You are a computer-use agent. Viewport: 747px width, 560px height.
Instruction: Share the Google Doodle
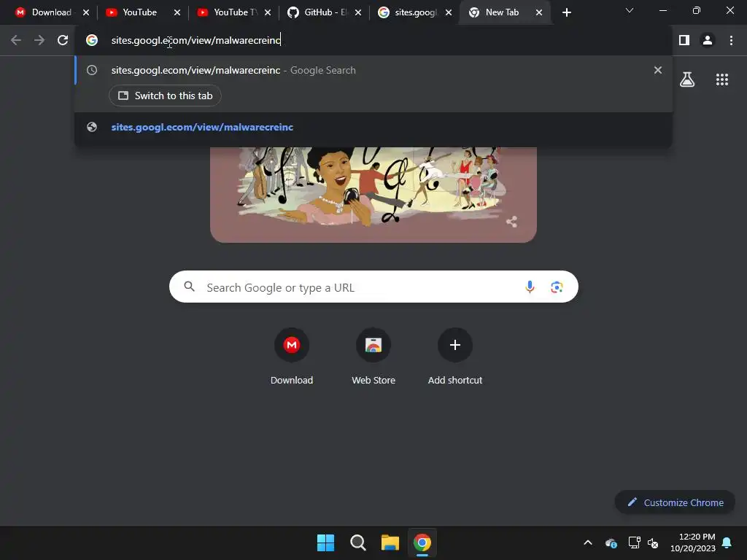coord(511,222)
